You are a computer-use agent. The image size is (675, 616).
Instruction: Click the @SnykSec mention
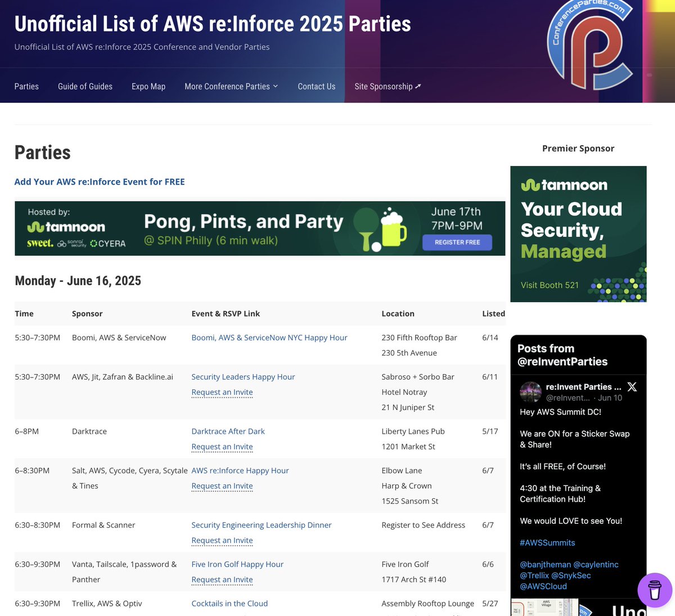(x=571, y=575)
